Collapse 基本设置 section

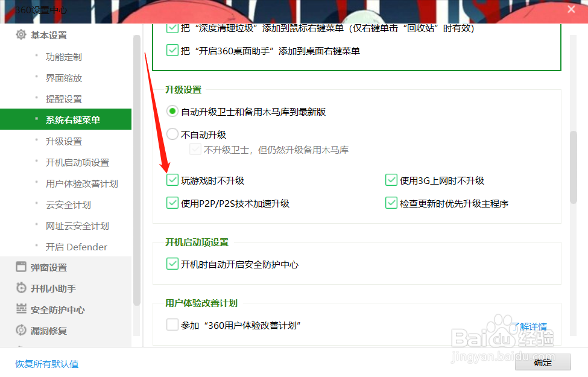pyautogui.click(x=49, y=35)
